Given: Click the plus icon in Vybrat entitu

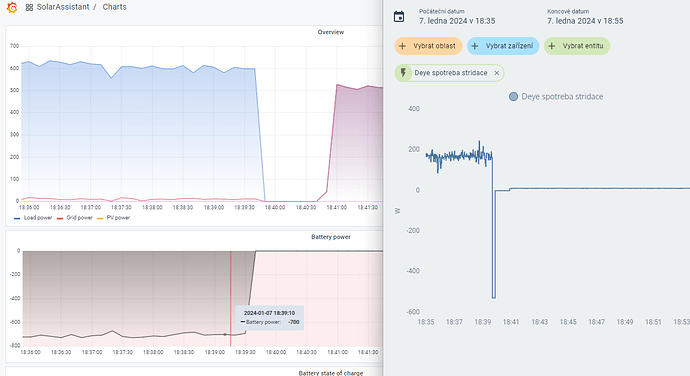Looking at the screenshot, I should coord(552,46).
